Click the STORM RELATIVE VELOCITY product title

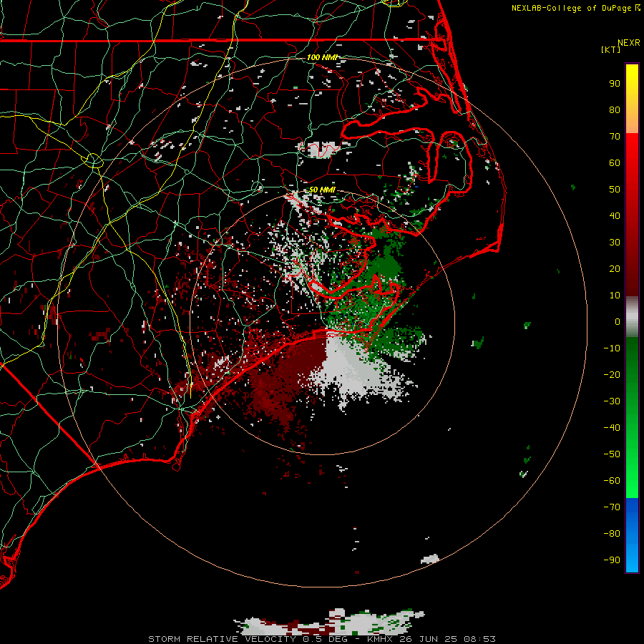221,639
